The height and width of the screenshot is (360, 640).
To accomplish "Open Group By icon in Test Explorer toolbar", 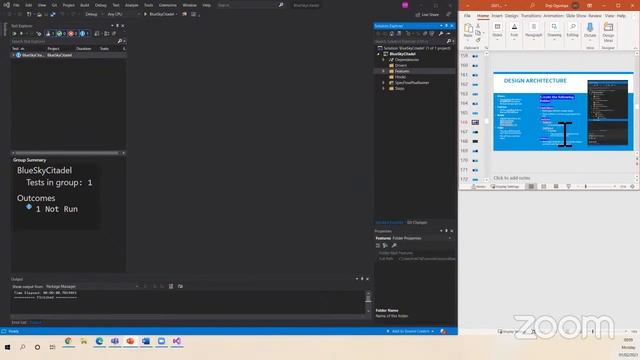I will 107,33.
